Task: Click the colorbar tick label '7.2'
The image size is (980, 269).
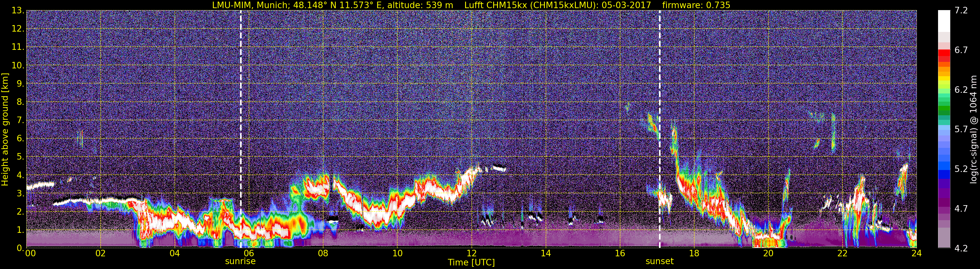Action: coord(961,10)
